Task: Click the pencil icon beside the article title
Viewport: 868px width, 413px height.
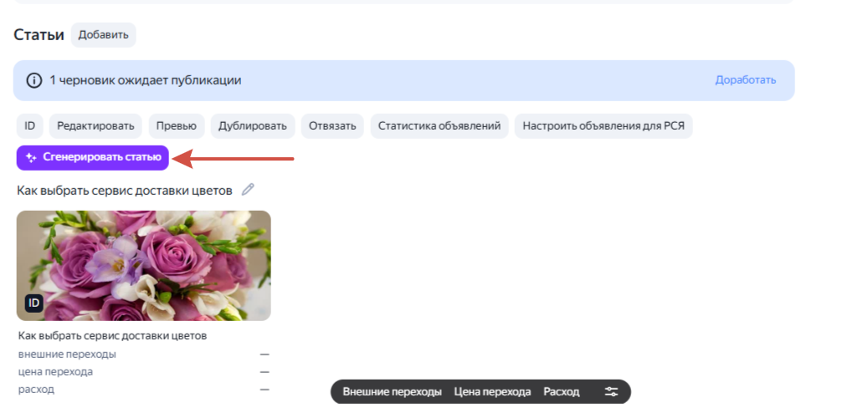Action: 247,190
